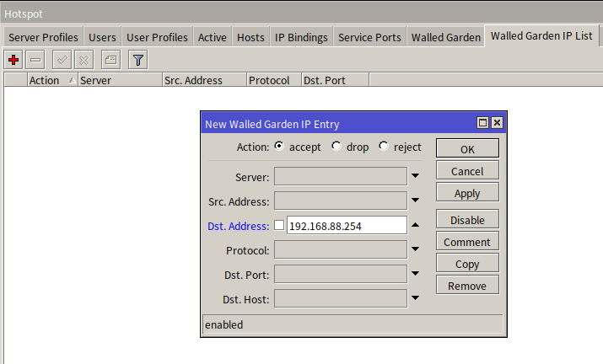Click the minus remove entry icon
This screenshot has height=364, width=603.
coord(35,60)
